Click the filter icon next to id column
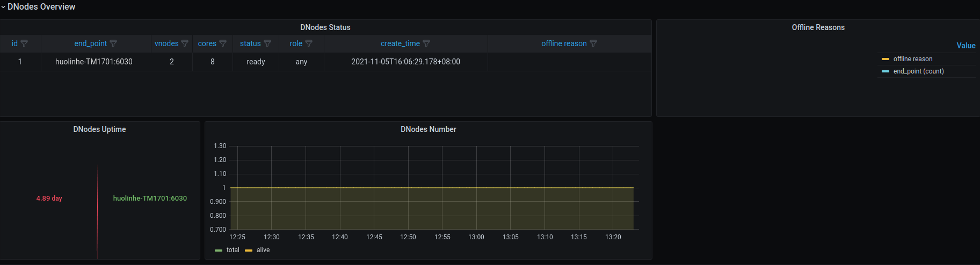Image resolution: width=980 pixels, height=265 pixels. (x=24, y=43)
